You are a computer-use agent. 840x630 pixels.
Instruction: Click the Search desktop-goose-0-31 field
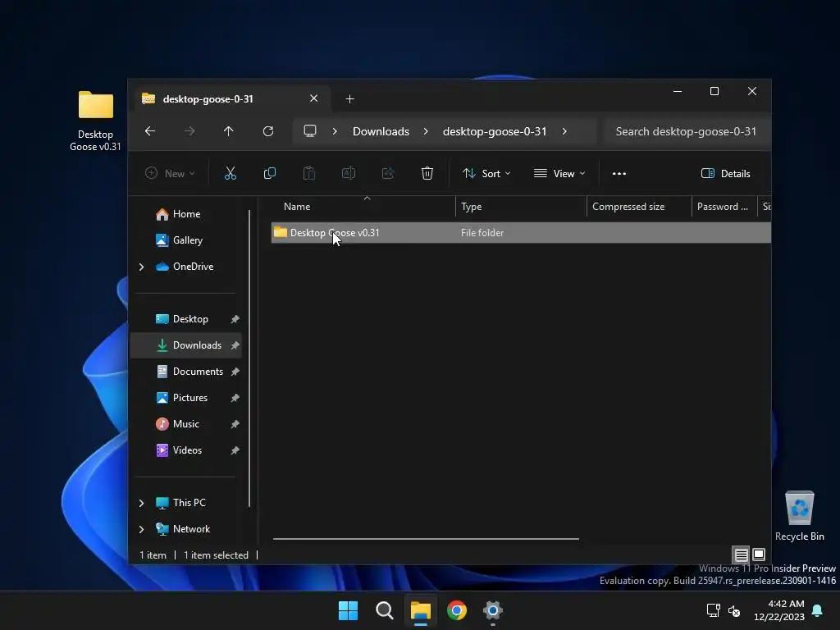tap(687, 131)
